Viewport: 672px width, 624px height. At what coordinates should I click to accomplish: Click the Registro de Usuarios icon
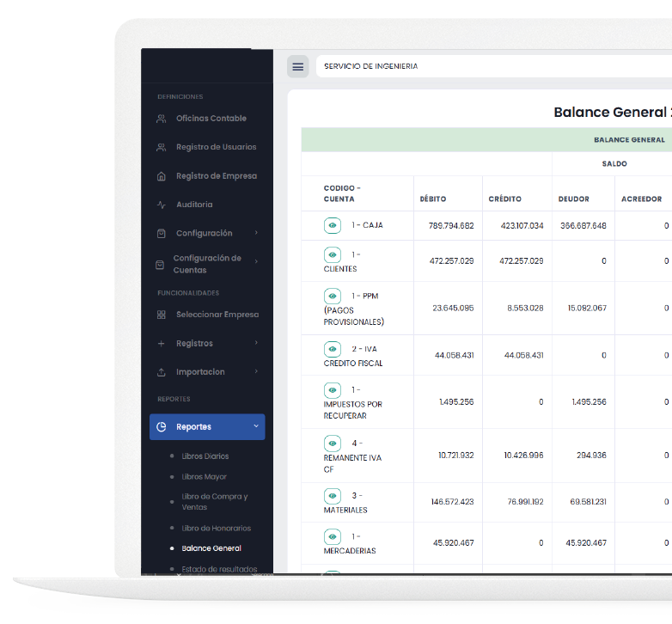pos(162,148)
